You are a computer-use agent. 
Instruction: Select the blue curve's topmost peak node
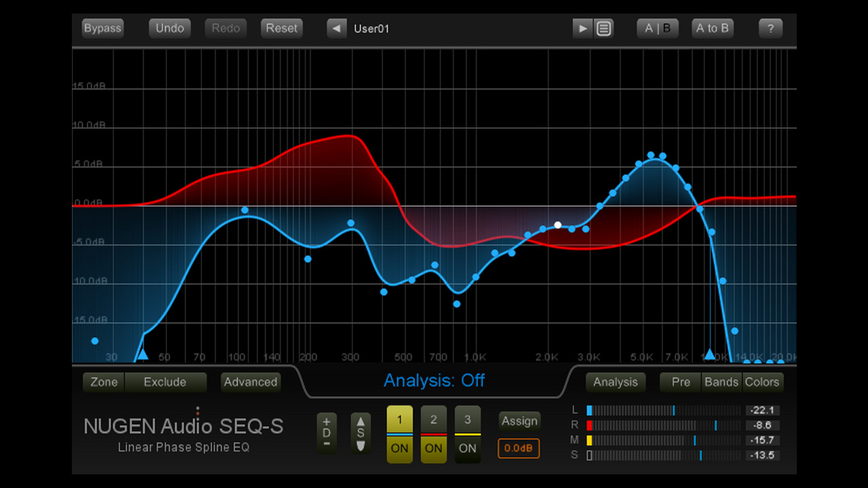pyautogui.click(x=650, y=155)
